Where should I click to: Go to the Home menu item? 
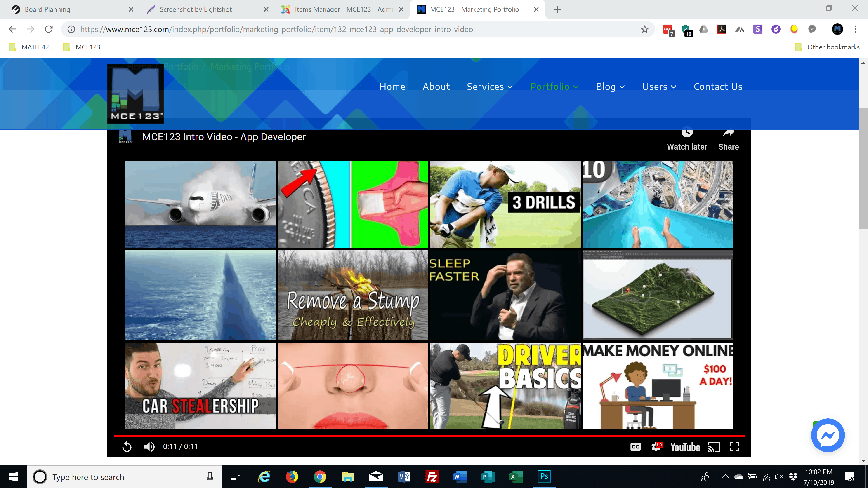coord(392,87)
